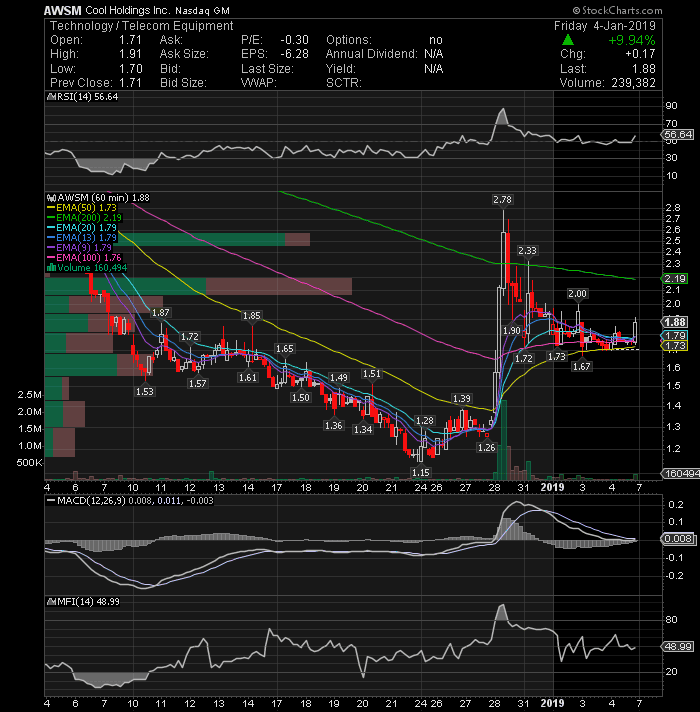Click the Volume value 239,382
The image size is (700, 712).
pos(633,83)
